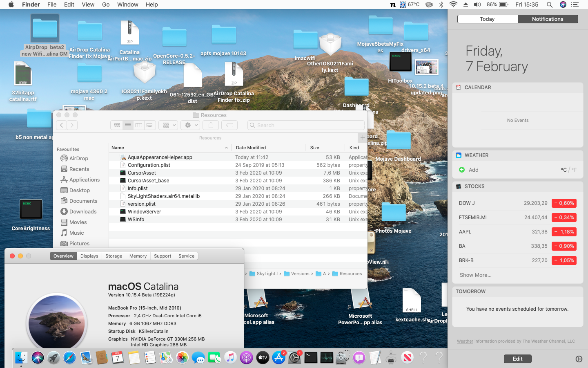Sort Finder list by Size column
Screen dimensions: 588x368
tap(325, 148)
